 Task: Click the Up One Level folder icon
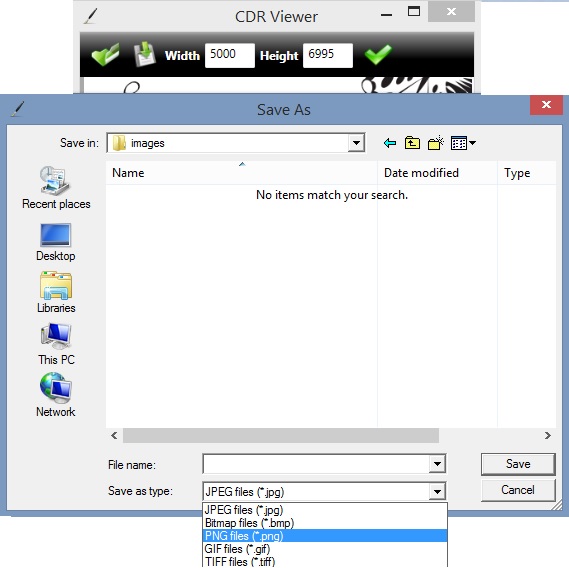[x=412, y=143]
